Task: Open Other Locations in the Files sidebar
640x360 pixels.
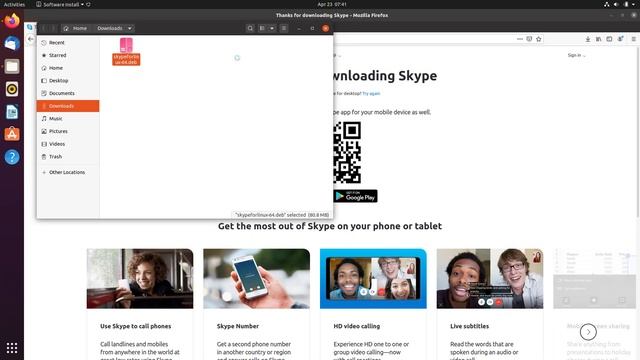Action: pos(68,172)
